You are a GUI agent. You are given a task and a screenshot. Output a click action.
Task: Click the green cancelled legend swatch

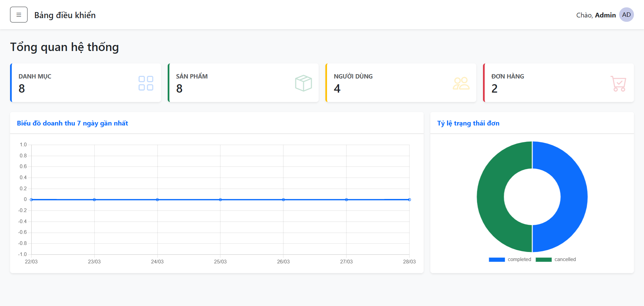click(544, 259)
